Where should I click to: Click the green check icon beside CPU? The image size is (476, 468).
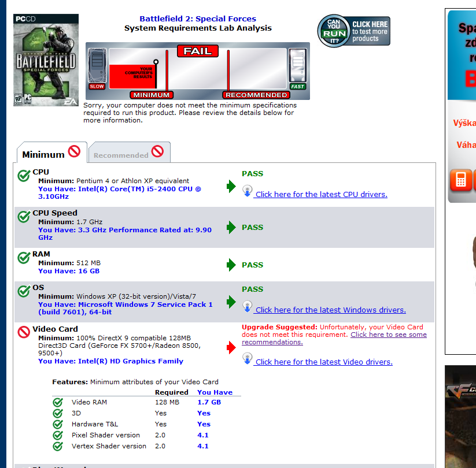(x=24, y=175)
